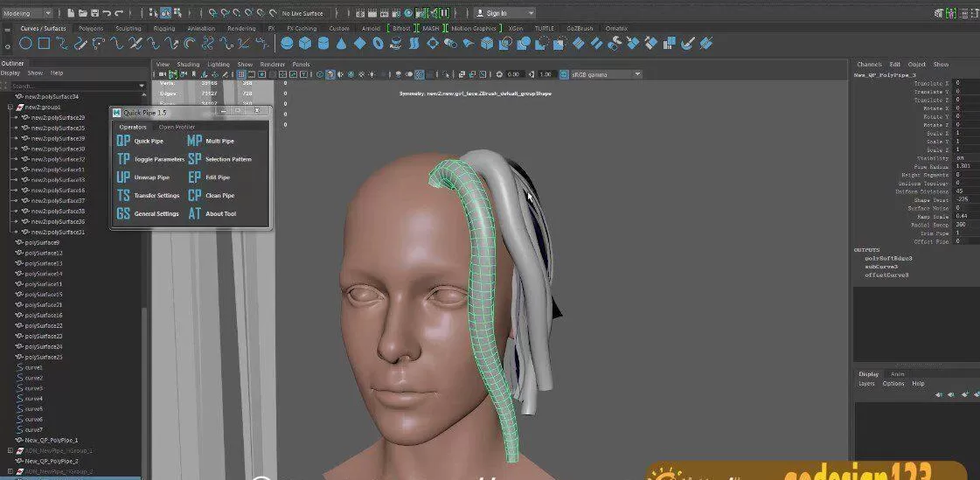Select the NURBS sphere shelf icon
980x480 pixels.
coord(287,43)
